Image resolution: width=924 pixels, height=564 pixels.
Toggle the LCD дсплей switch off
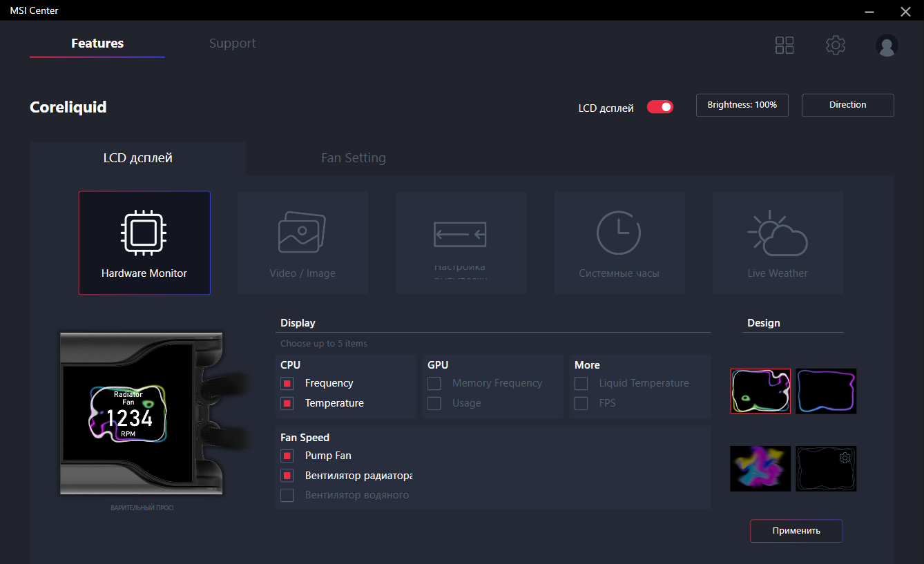click(x=660, y=107)
